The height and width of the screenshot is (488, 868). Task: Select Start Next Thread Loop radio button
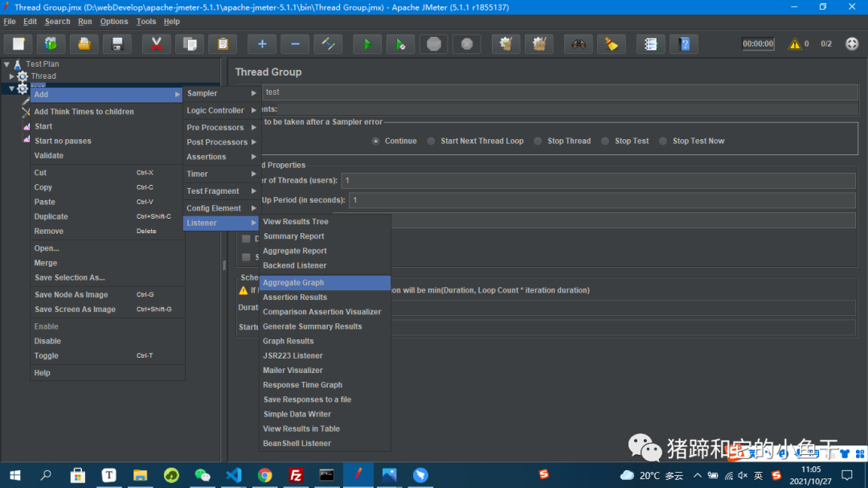point(432,141)
